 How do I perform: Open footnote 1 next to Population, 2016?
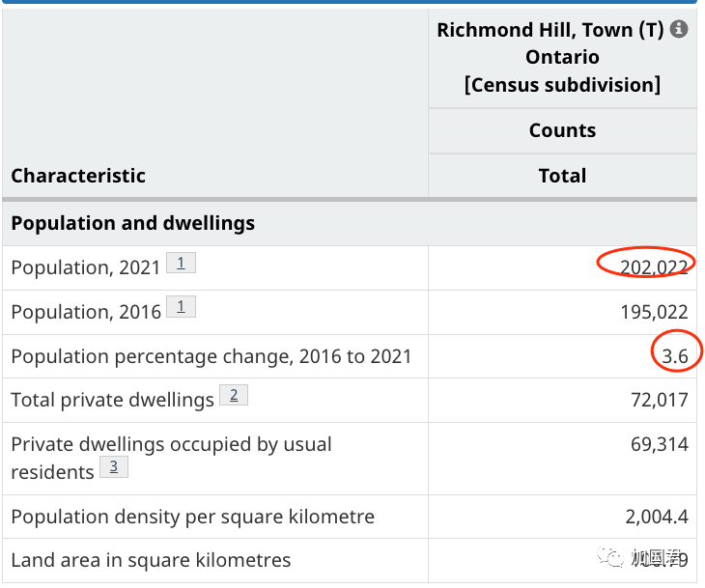(181, 307)
